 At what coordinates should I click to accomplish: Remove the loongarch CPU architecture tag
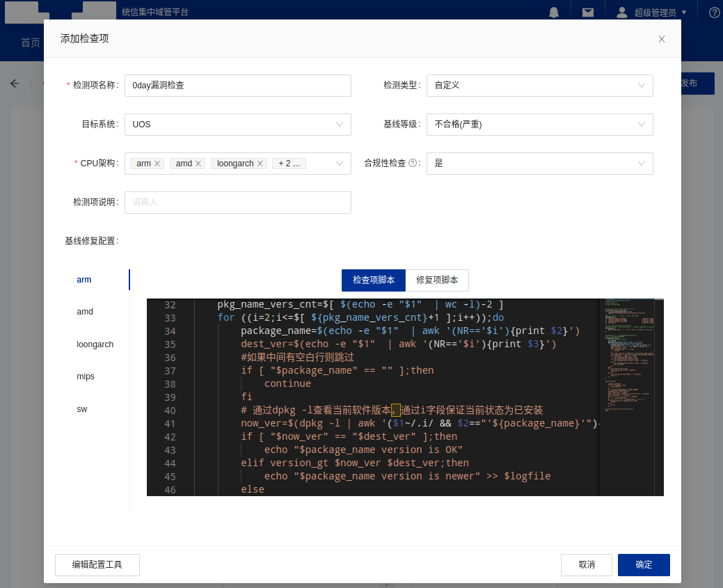pos(260,164)
